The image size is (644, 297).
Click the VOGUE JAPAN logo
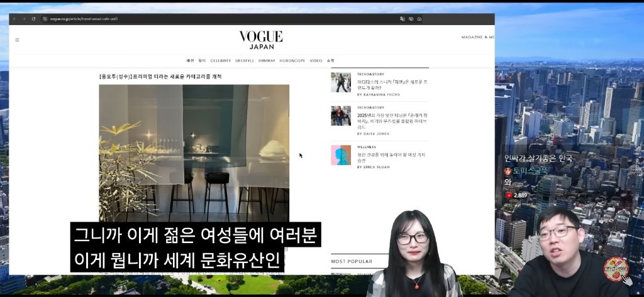(x=261, y=40)
